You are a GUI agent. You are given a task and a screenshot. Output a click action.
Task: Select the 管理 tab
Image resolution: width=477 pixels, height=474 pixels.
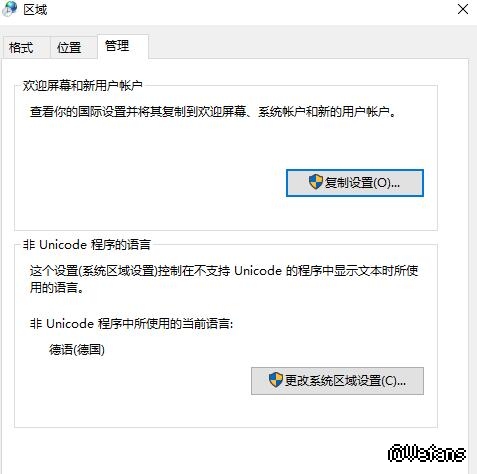coord(117,46)
